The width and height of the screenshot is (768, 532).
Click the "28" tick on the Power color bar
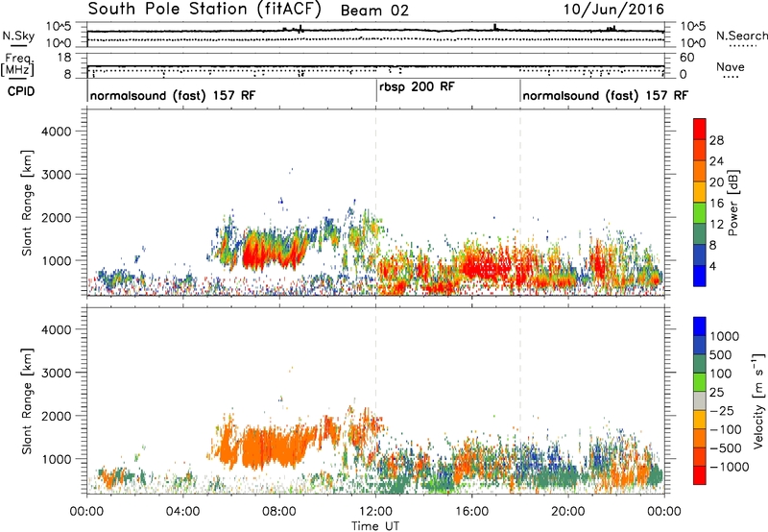pyautogui.click(x=716, y=140)
